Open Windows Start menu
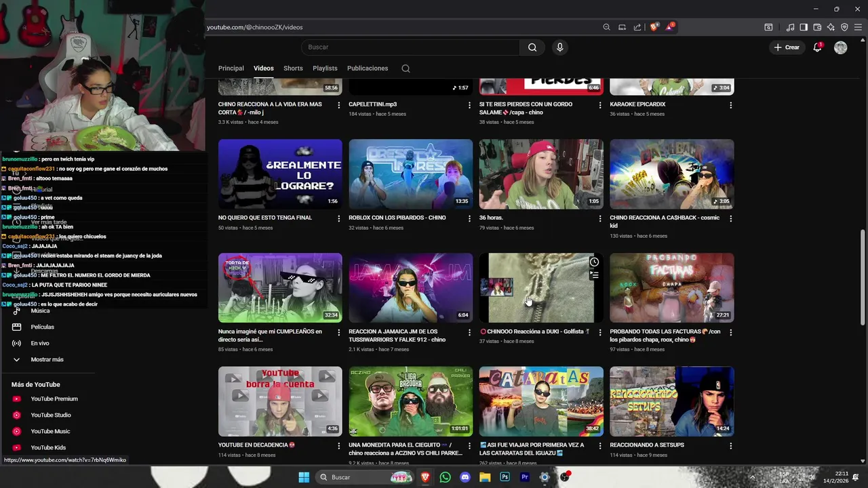The width and height of the screenshot is (868, 488). click(304, 477)
